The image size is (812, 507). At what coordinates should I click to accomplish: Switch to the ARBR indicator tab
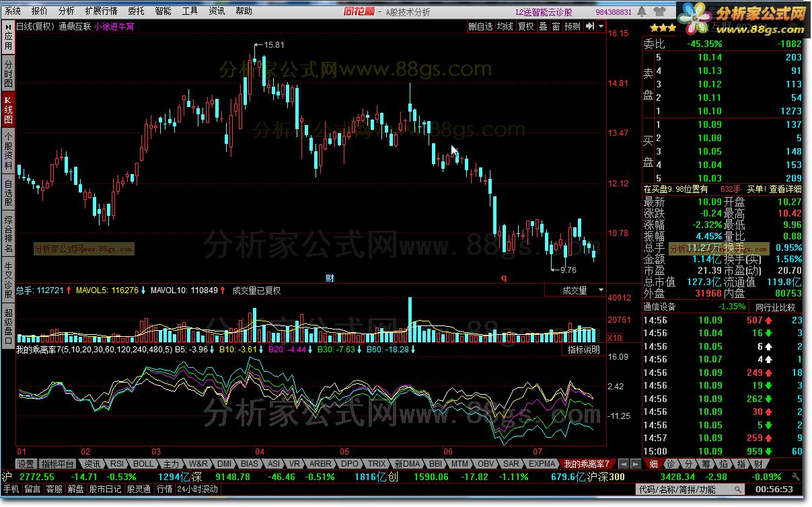[x=320, y=464]
